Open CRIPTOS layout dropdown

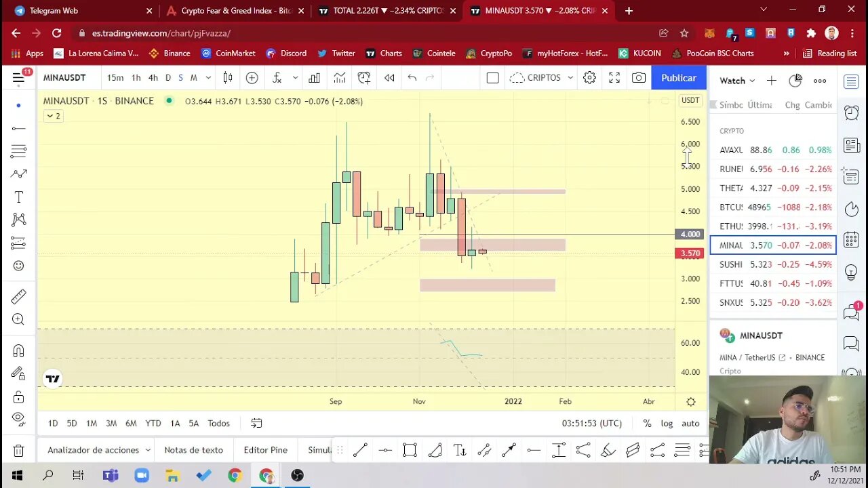coord(541,78)
